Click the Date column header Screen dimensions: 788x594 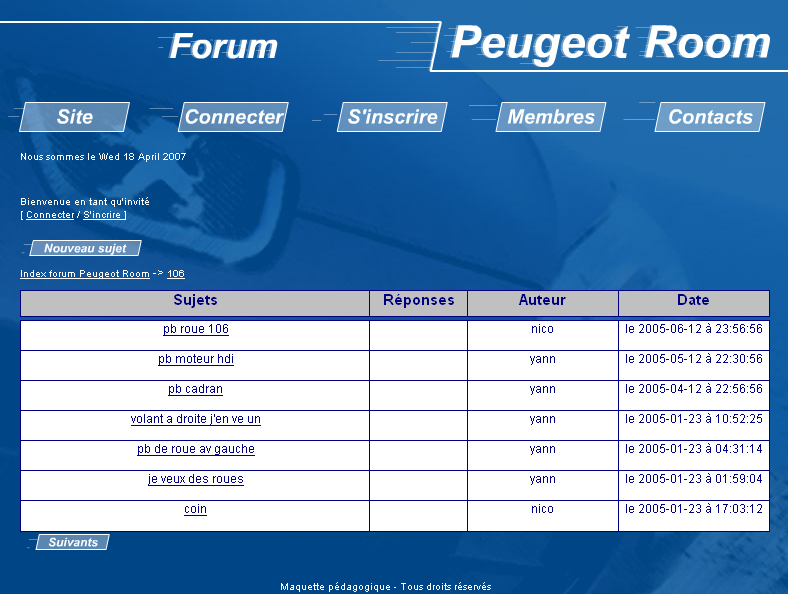coord(694,303)
